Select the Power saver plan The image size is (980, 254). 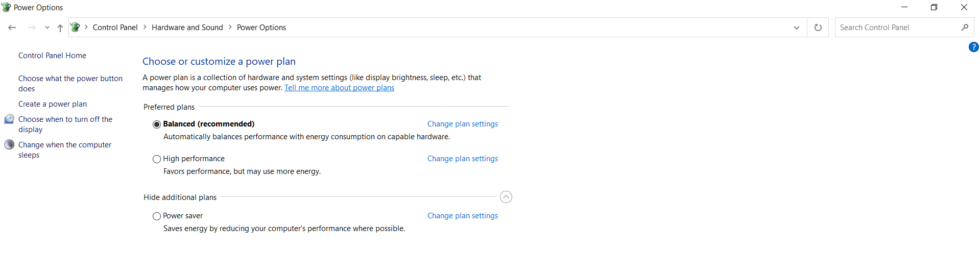[157, 216]
